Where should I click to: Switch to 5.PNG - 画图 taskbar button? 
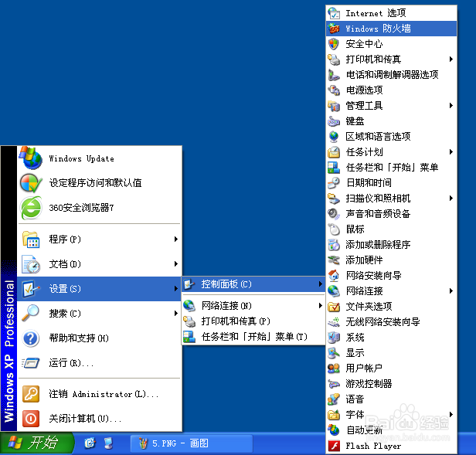(x=192, y=443)
